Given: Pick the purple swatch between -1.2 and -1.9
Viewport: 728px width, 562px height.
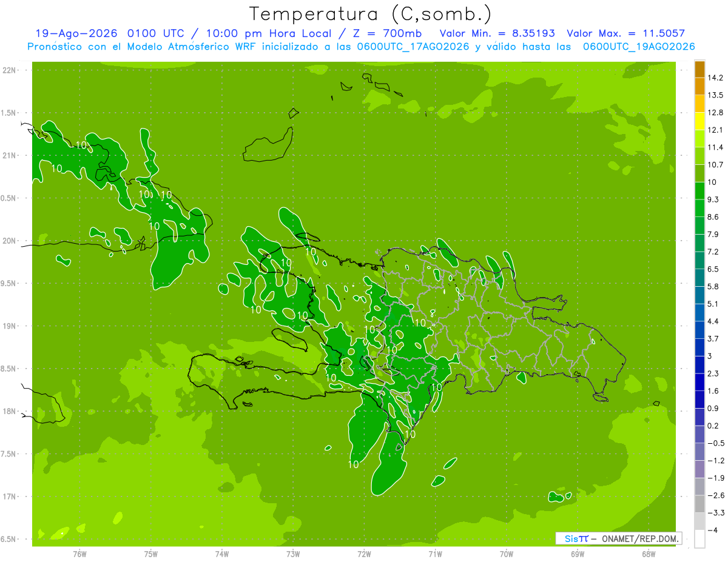Looking at the screenshot, I should [699, 469].
